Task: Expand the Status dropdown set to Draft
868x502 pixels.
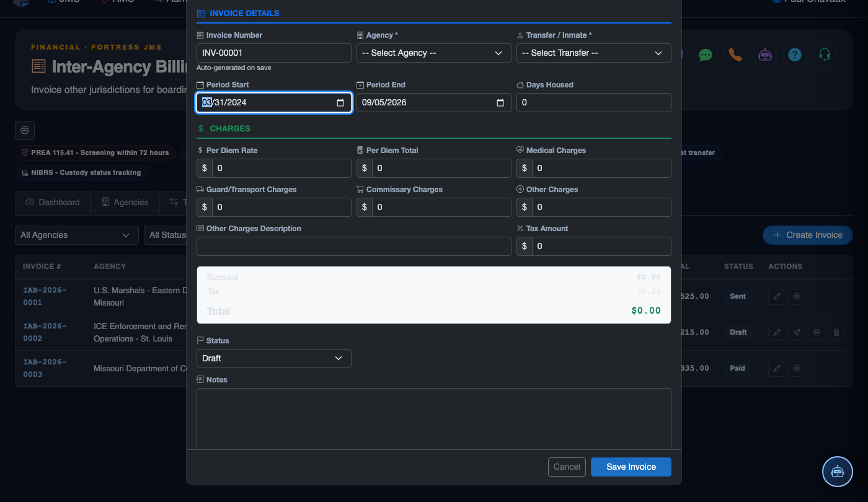Action: coord(274,358)
